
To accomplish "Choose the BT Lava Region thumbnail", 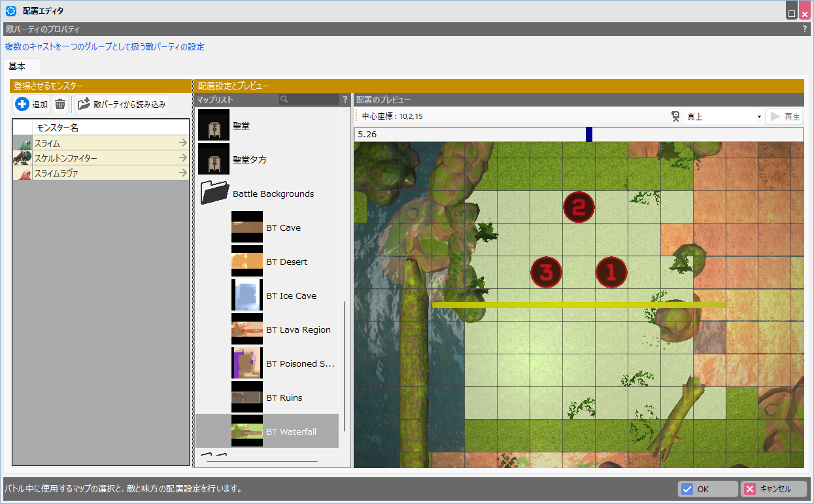I will (246, 329).
